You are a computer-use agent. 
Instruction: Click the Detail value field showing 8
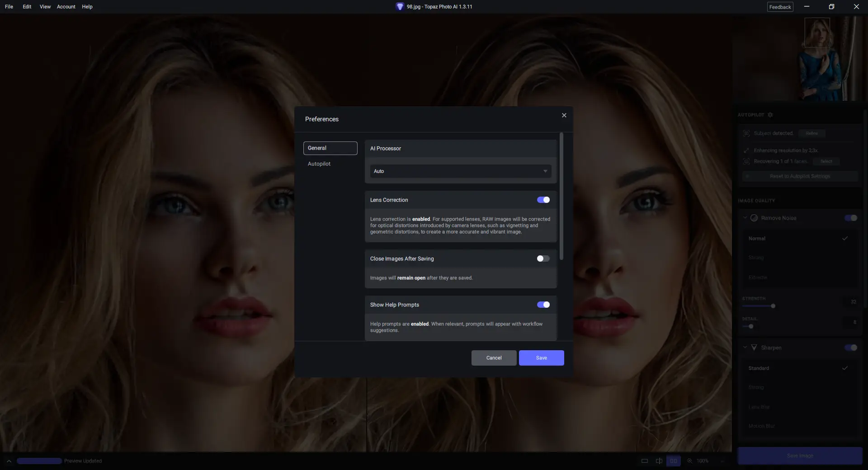pos(850,322)
